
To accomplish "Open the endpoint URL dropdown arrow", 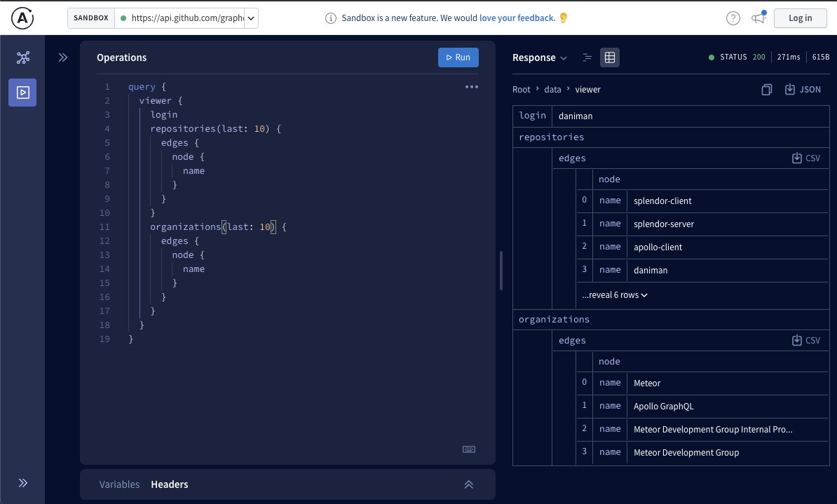I will tap(251, 18).
